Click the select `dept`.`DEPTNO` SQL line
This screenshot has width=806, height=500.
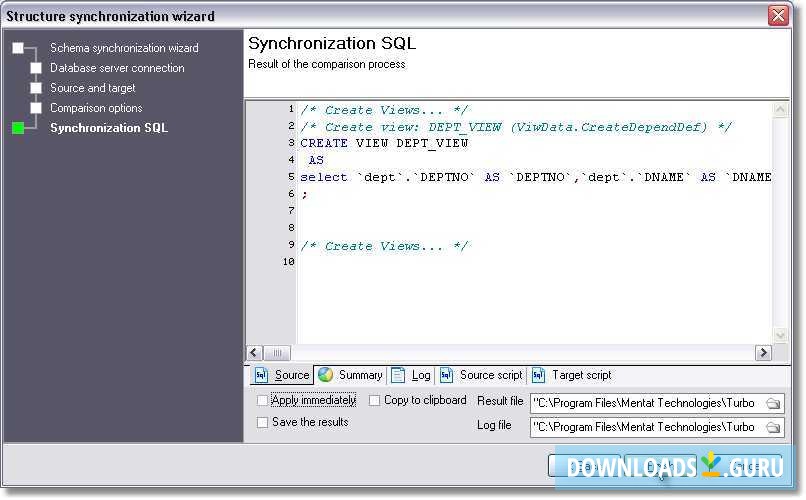point(536,177)
